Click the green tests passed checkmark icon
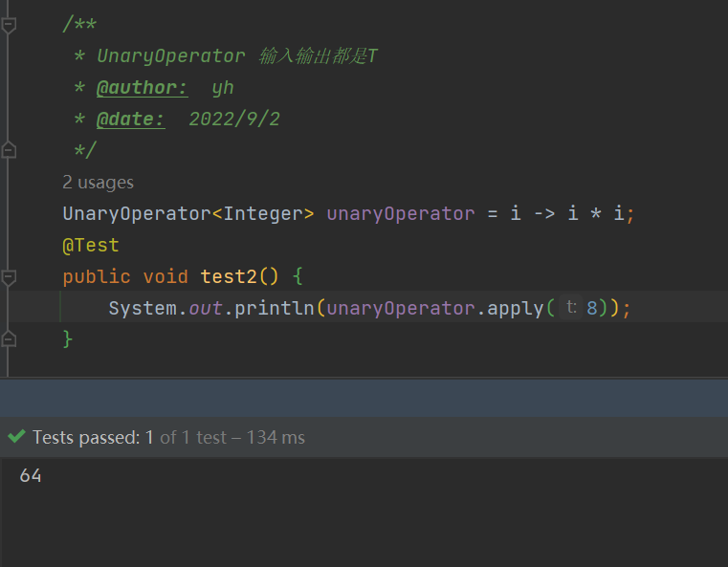 (16, 437)
